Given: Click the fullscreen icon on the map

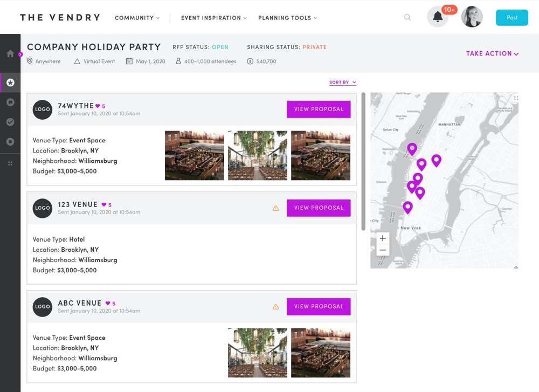Looking at the screenshot, I should click(516, 98).
